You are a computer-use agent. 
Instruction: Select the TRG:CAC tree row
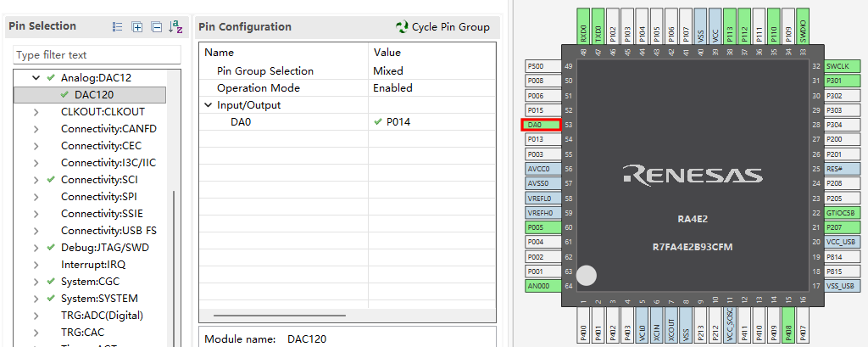[x=82, y=333]
